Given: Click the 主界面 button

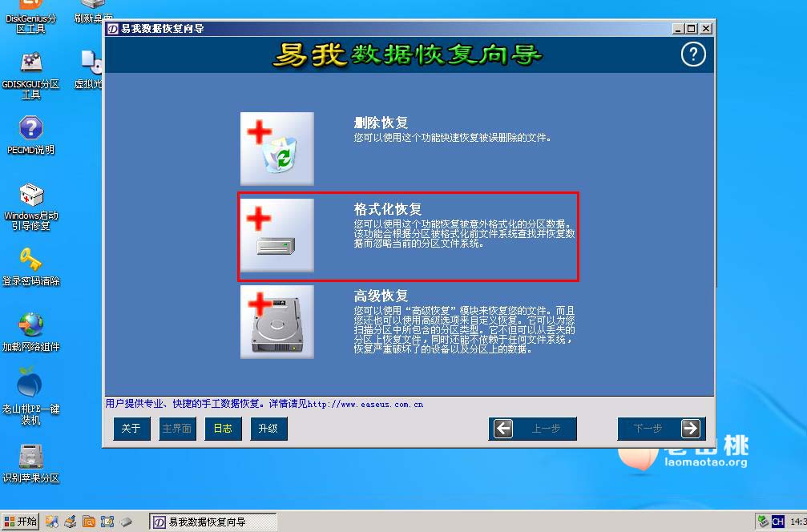Looking at the screenshot, I should [x=177, y=429].
